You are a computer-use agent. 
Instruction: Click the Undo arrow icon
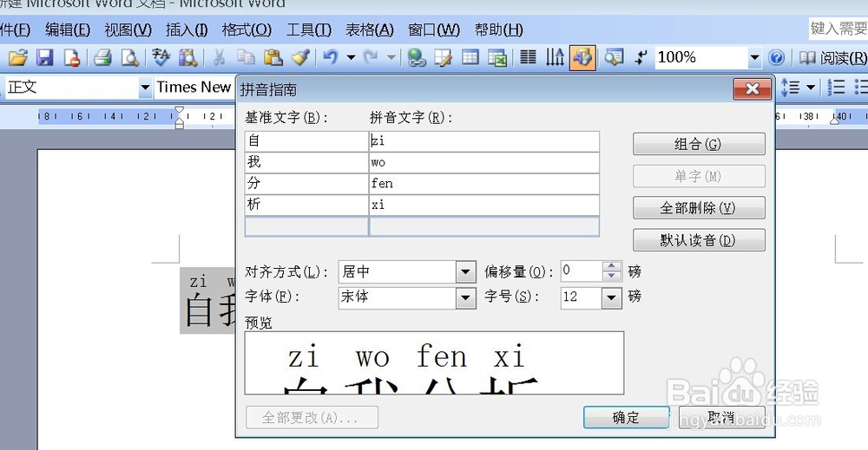click(x=331, y=57)
